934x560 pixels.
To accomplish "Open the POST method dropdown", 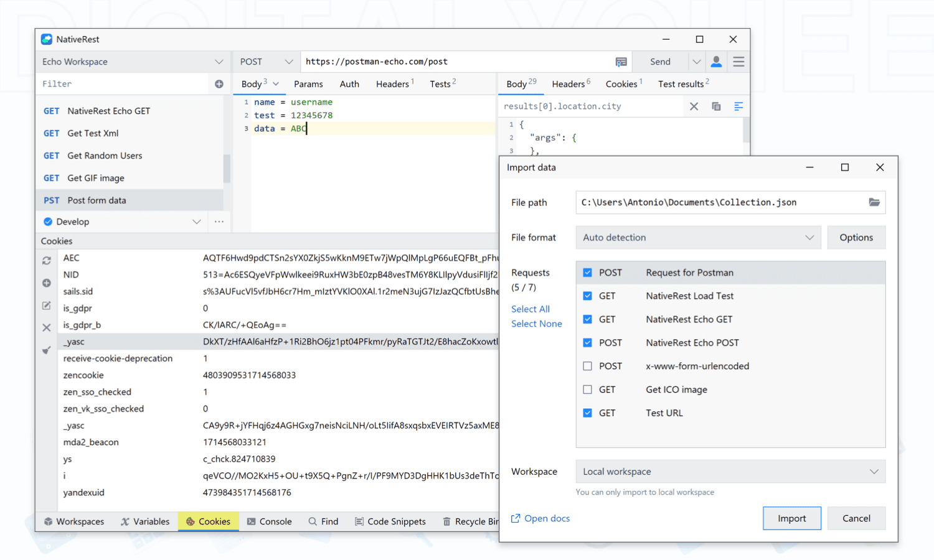I will point(266,62).
